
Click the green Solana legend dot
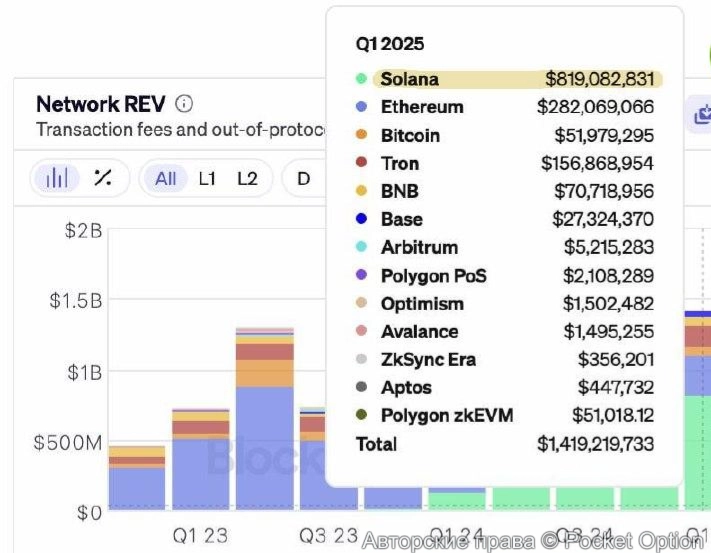click(x=361, y=79)
